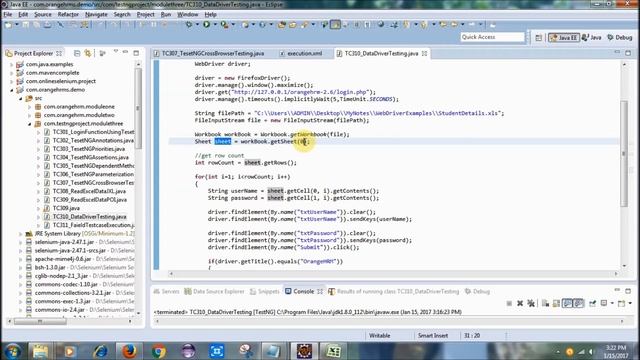Viewport: 640px width, 360px height.
Task: Select TC301_LoginFunctionUsingTeset file
Action: click(x=93, y=132)
